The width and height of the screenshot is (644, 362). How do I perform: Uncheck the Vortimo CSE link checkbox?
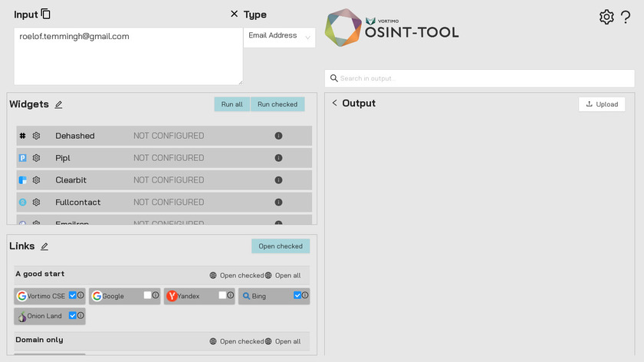pos(72,295)
